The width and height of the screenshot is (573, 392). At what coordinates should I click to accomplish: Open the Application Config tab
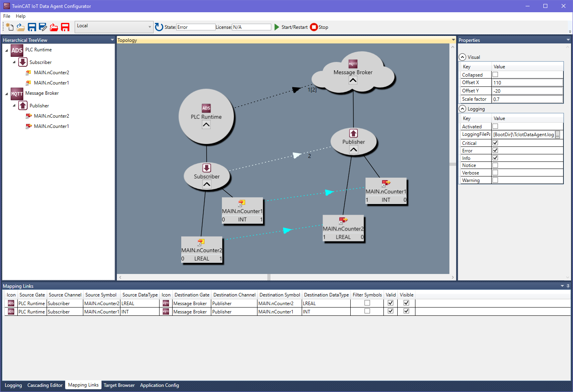pyautogui.click(x=160, y=385)
